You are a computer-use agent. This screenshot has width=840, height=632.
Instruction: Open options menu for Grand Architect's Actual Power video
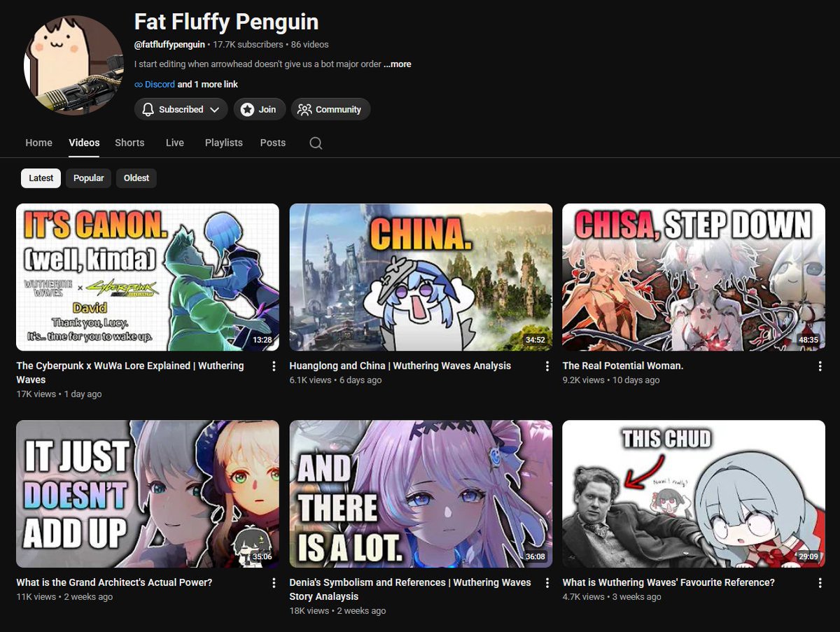click(x=274, y=583)
